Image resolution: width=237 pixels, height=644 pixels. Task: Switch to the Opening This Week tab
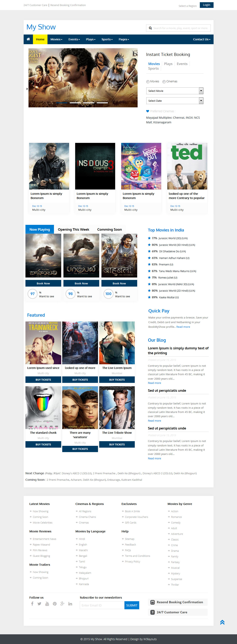tap(73, 229)
